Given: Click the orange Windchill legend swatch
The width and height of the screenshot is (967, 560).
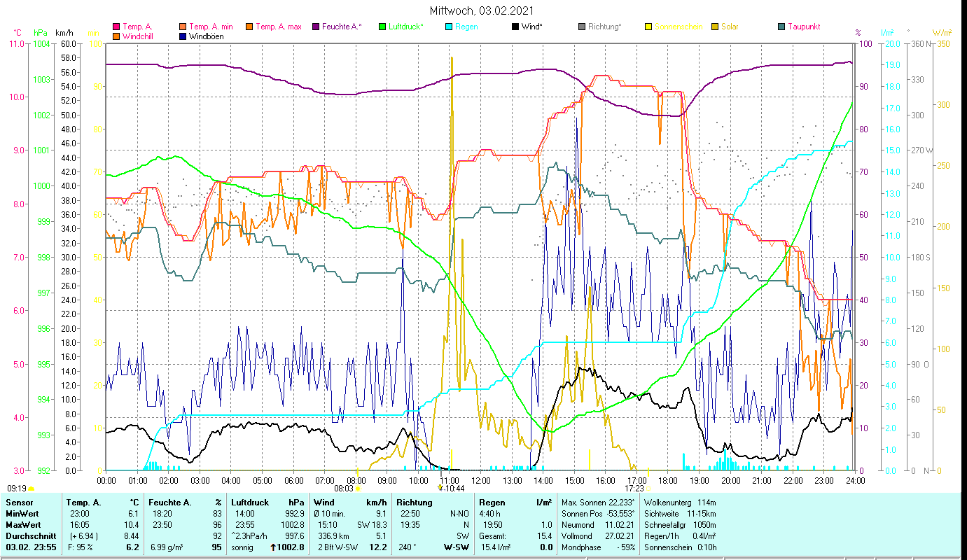Looking at the screenshot, I should click(116, 36).
